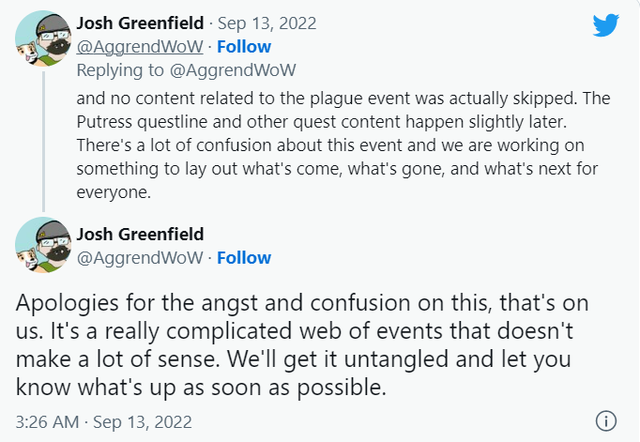Open the Josh Greenfield name in the first tweet
The height and width of the screenshot is (442, 640).
[140, 23]
